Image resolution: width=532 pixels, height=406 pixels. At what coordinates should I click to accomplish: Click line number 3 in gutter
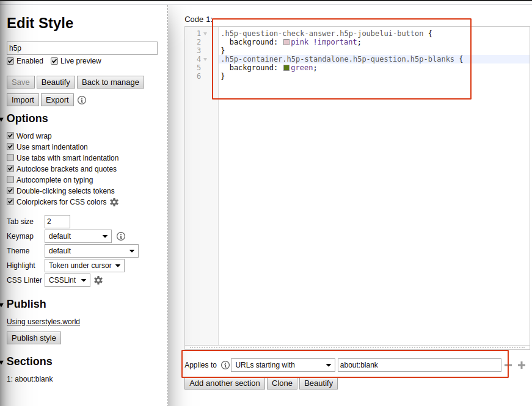coord(199,51)
